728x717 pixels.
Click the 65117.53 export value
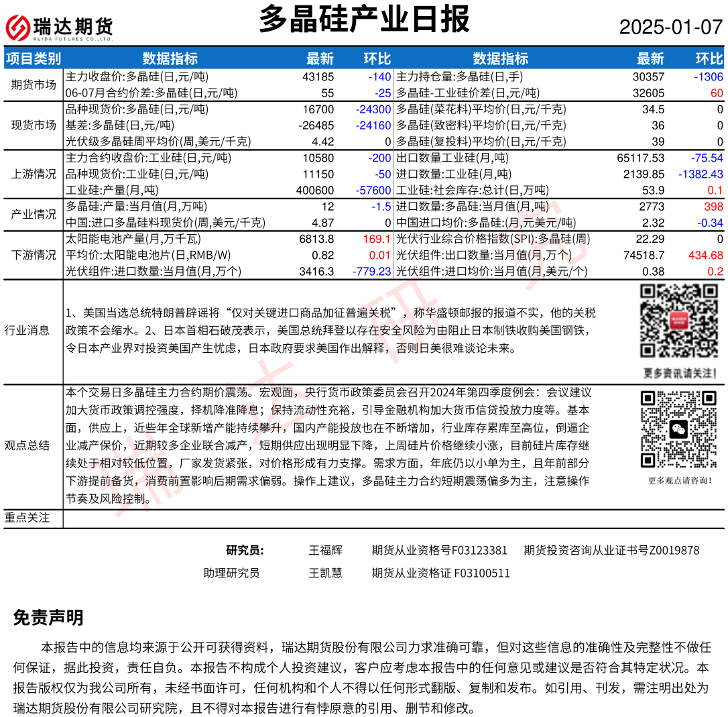641,158
